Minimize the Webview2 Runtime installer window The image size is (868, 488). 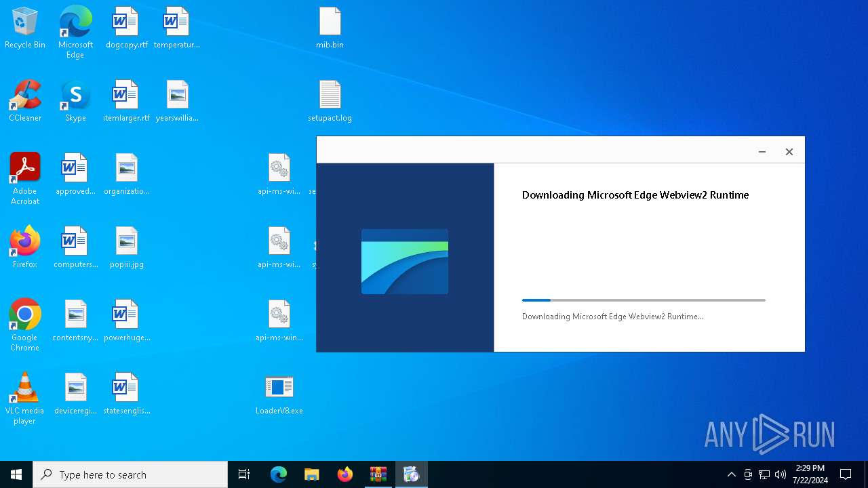point(762,152)
